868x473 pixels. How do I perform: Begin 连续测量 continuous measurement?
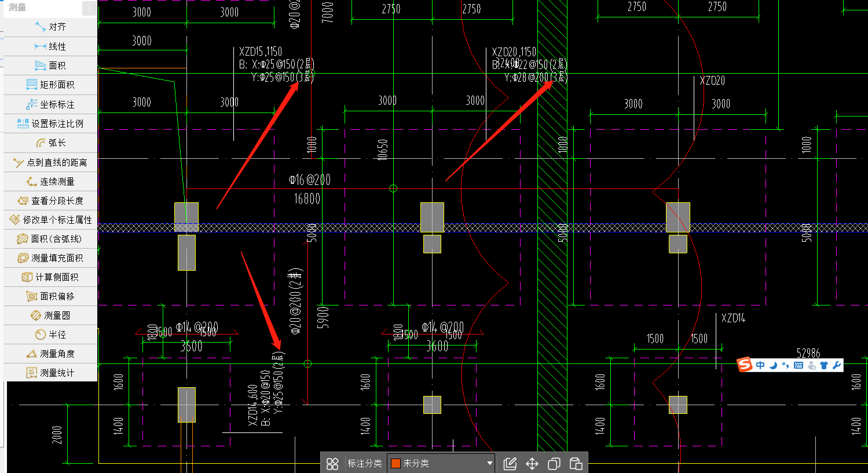coord(50,181)
